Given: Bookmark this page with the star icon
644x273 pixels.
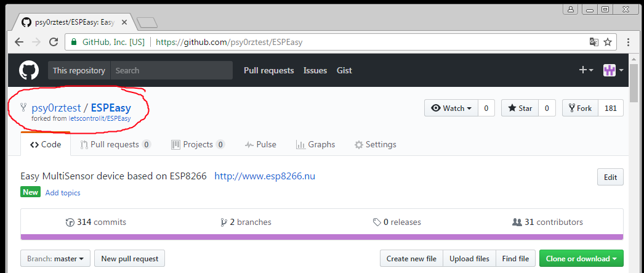Looking at the screenshot, I should click(608, 42).
